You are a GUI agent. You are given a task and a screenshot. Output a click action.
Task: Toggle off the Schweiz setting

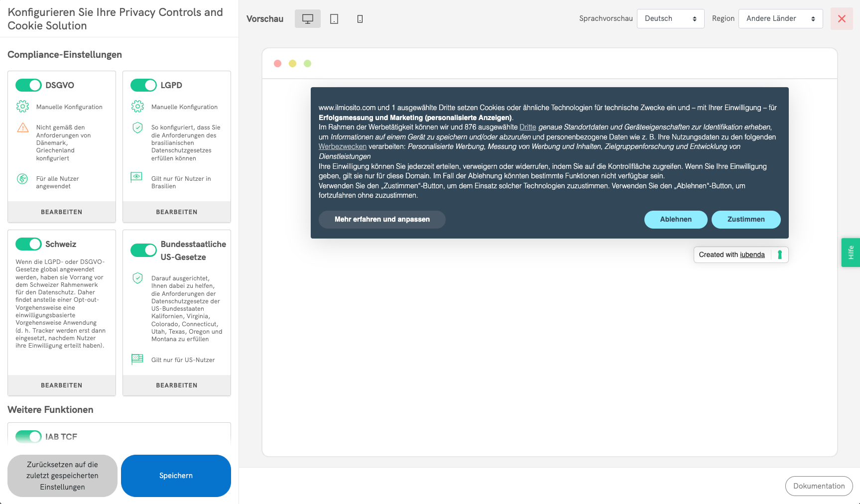[x=28, y=244]
